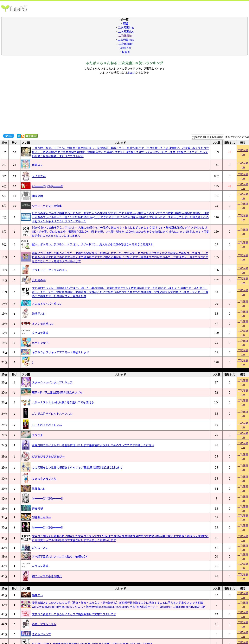This screenshot has width=249, height=644.
Task: Open the メイドさん thread
Action: [x=39, y=176]
